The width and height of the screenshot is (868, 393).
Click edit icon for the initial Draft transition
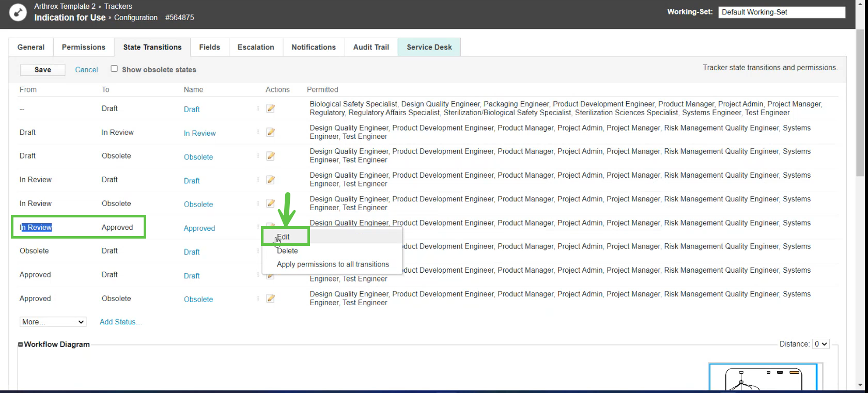click(x=270, y=108)
